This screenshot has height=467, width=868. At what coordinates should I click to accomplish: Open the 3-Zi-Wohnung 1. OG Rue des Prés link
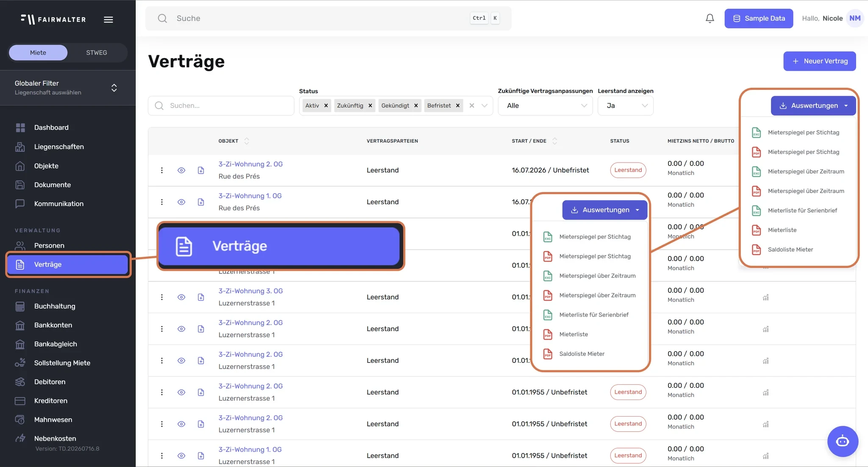point(250,196)
